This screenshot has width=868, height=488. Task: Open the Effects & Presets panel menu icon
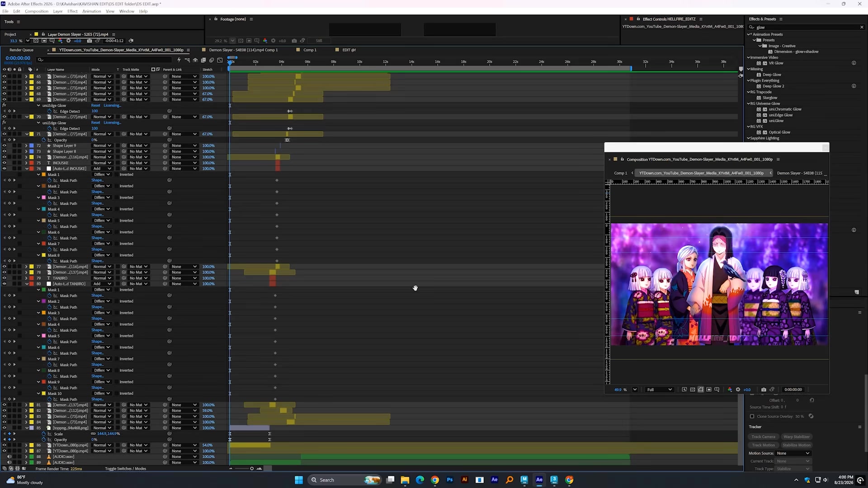[781, 19]
